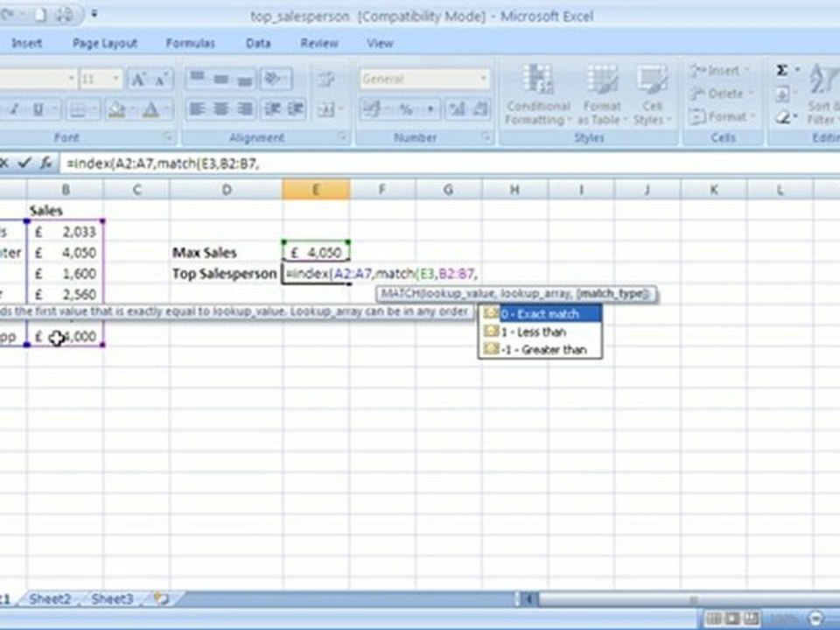Image resolution: width=840 pixels, height=630 pixels.
Task: Click Decrease Decimal icon
Action: [480, 110]
